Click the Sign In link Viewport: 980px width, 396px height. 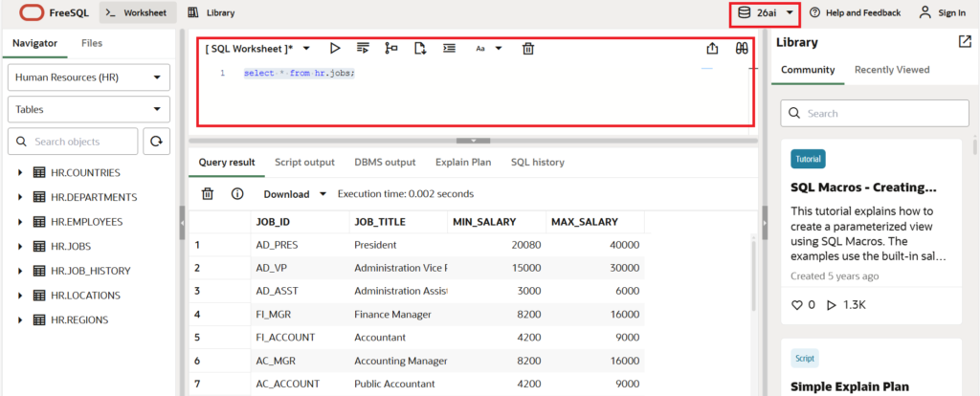(942, 13)
